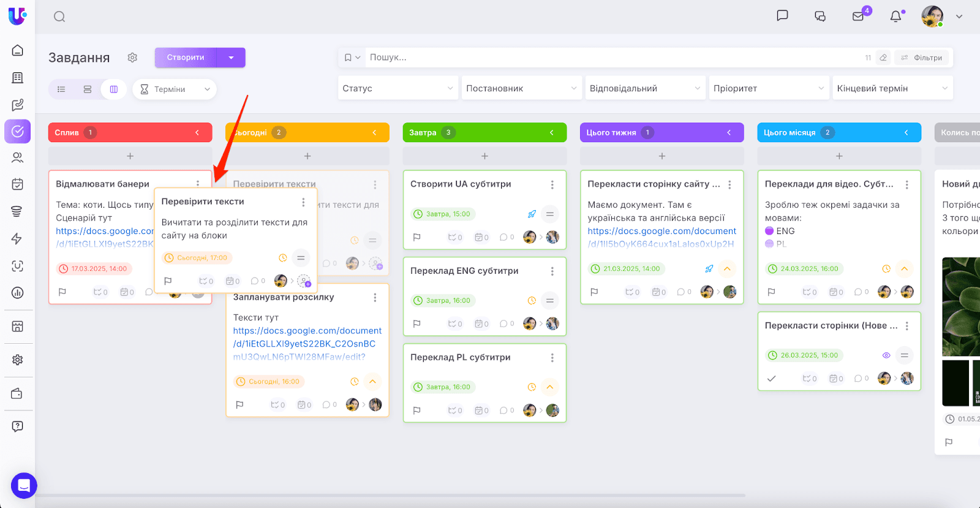
Task: Open the face scan icon in sidebar
Action: [x=18, y=266]
